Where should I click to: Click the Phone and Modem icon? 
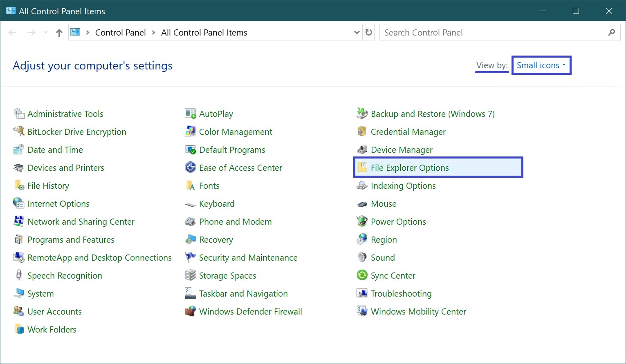191,221
